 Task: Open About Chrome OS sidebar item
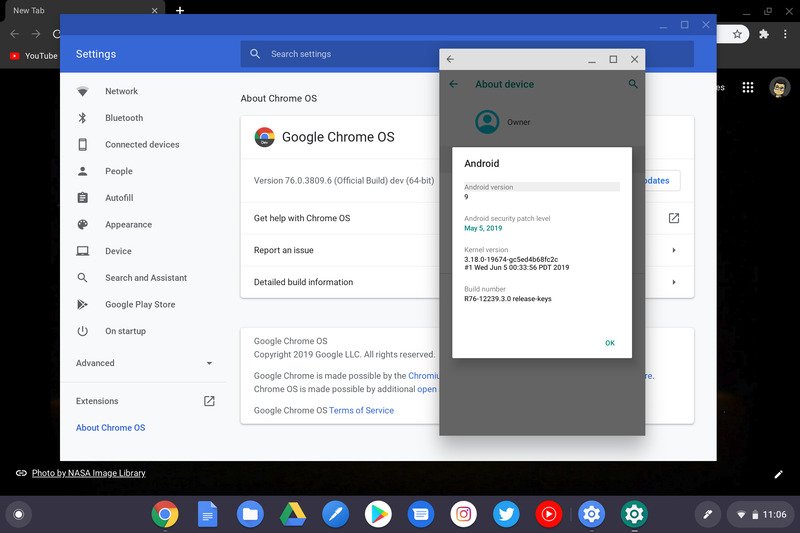coord(110,428)
